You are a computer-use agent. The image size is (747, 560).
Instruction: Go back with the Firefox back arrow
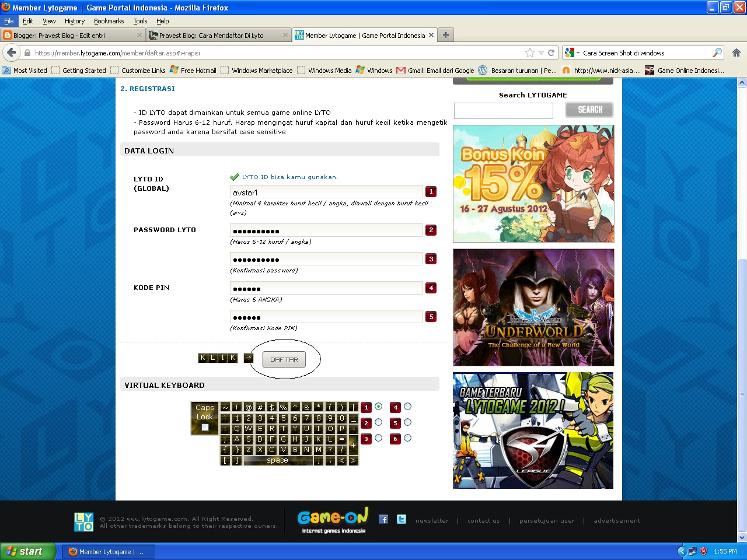11,52
